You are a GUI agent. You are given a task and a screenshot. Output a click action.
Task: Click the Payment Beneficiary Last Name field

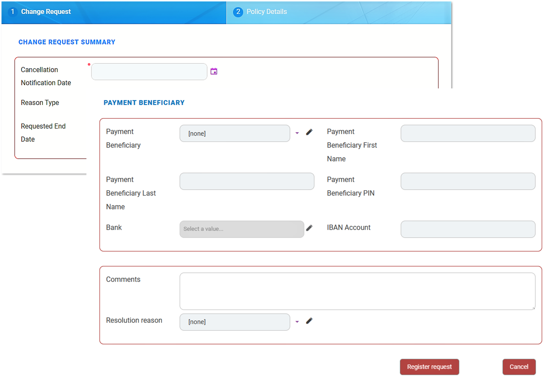click(x=247, y=181)
